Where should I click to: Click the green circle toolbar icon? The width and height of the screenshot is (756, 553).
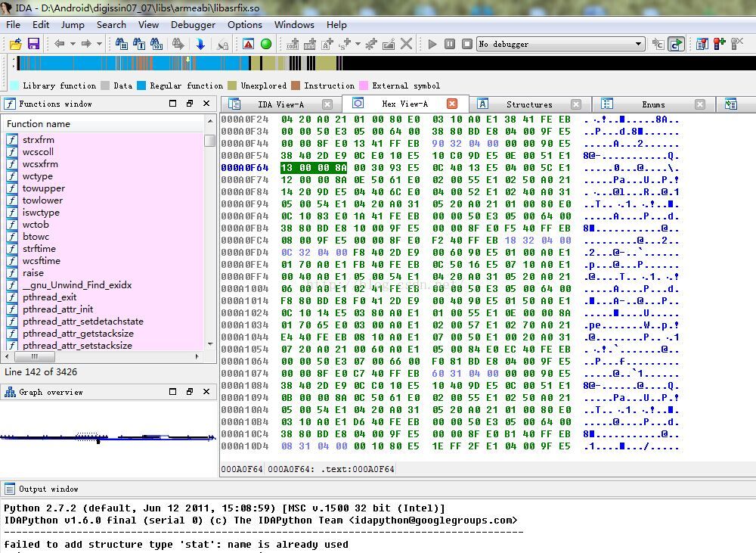pyautogui.click(x=266, y=44)
